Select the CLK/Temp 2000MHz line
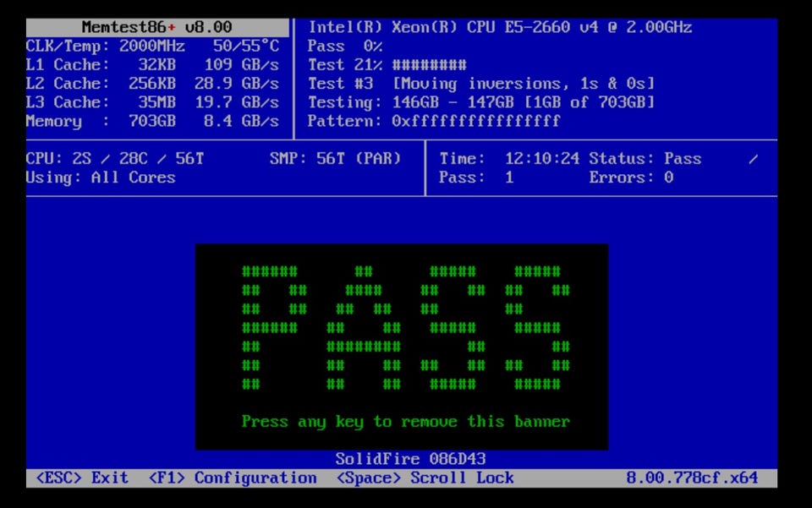 (x=153, y=46)
